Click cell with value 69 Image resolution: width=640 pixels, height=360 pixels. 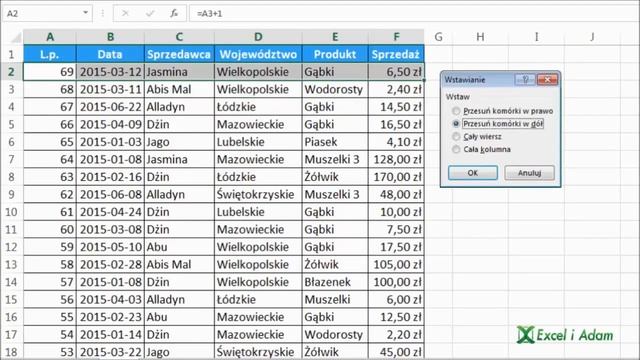click(50, 72)
